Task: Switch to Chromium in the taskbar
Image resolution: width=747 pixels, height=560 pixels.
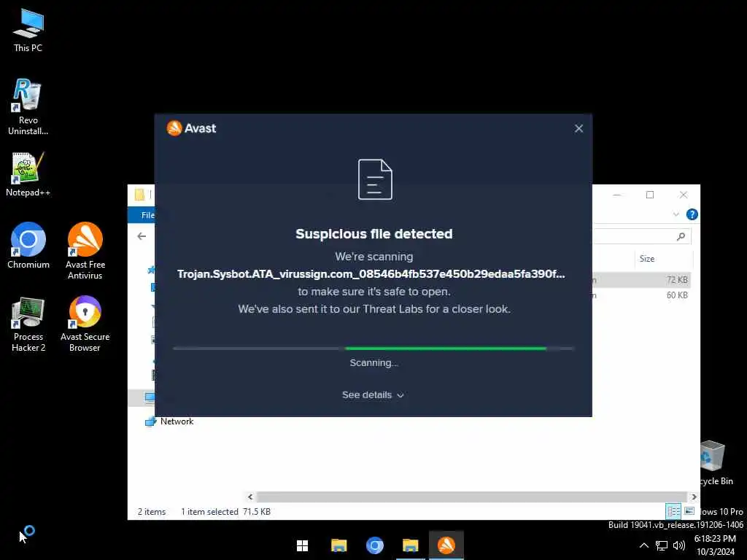Action: (375, 545)
